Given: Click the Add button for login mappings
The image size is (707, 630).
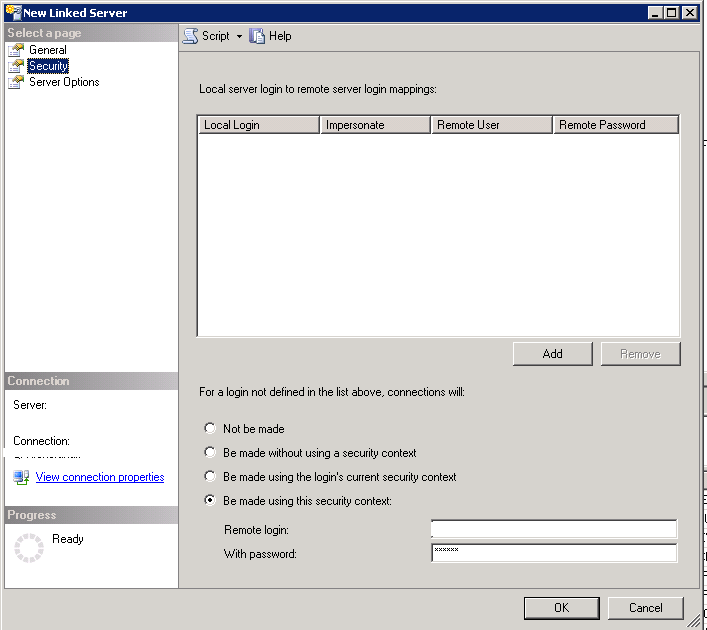Looking at the screenshot, I should 552,353.
